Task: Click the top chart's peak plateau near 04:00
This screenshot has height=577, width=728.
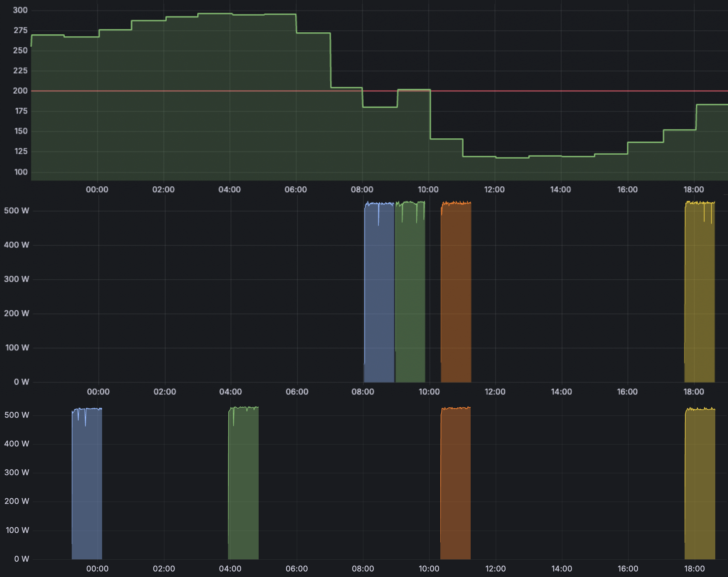Action: click(215, 13)
